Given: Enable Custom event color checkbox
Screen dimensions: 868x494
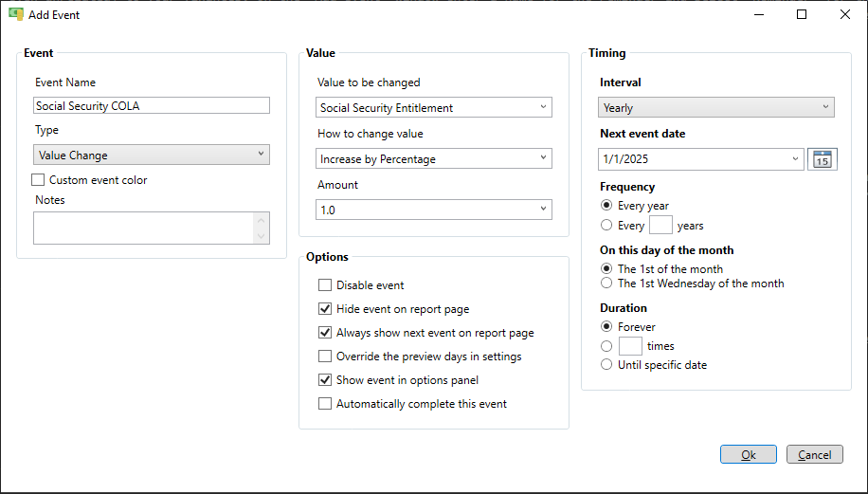Looking at the screenshot, I should [x=38, y=180].
